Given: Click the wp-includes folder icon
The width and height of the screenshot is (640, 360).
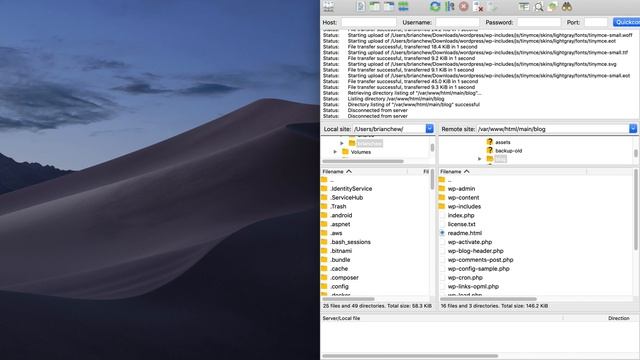Looking at the screenshot, I should [442, 207].
